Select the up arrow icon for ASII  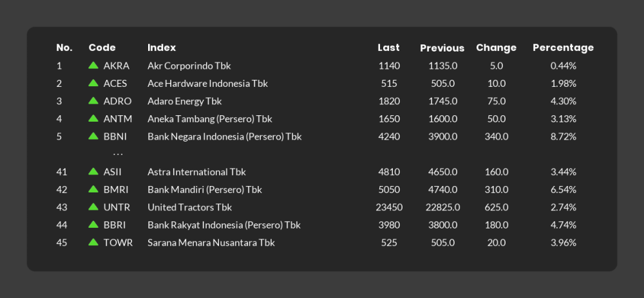click(x=93, y=171)
